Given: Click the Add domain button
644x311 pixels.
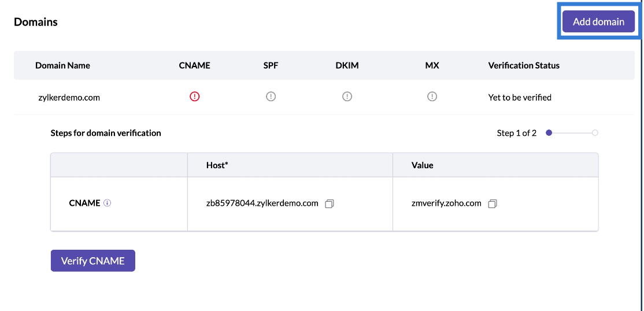Looking at the screenshot, I should [x=598, y=22].
